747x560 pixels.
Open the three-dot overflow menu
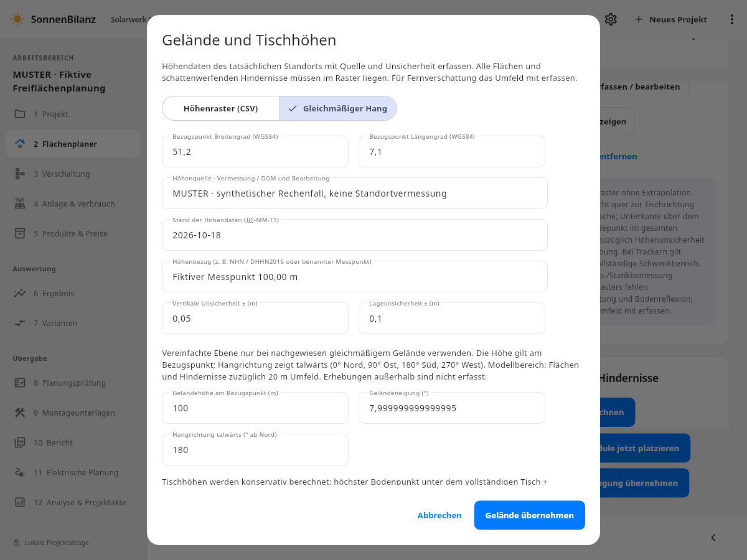[732, 19]
